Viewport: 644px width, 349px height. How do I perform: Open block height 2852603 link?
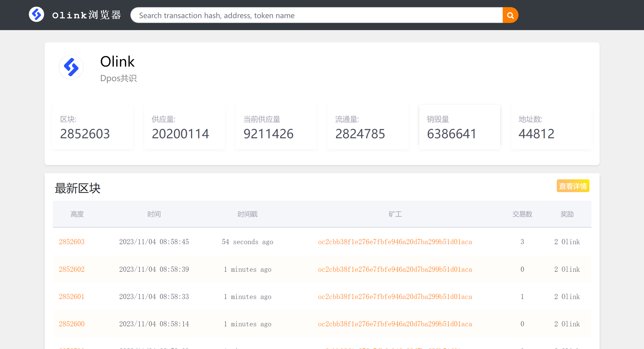[72, 242]
